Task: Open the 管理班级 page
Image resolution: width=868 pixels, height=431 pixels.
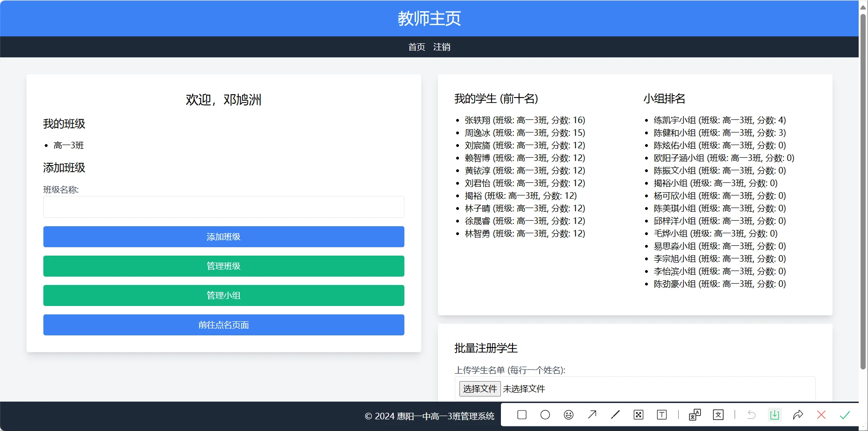Action: pos(224,266)
